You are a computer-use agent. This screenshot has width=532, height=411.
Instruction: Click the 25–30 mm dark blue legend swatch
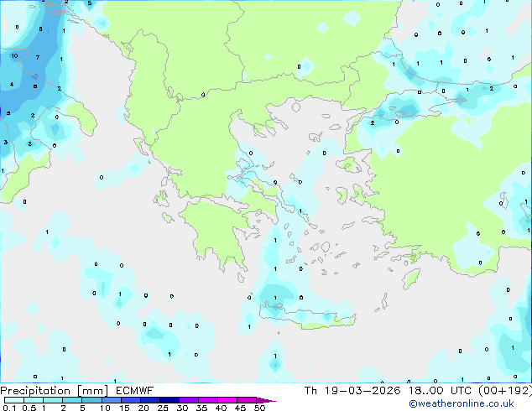[x=169, y=400]
